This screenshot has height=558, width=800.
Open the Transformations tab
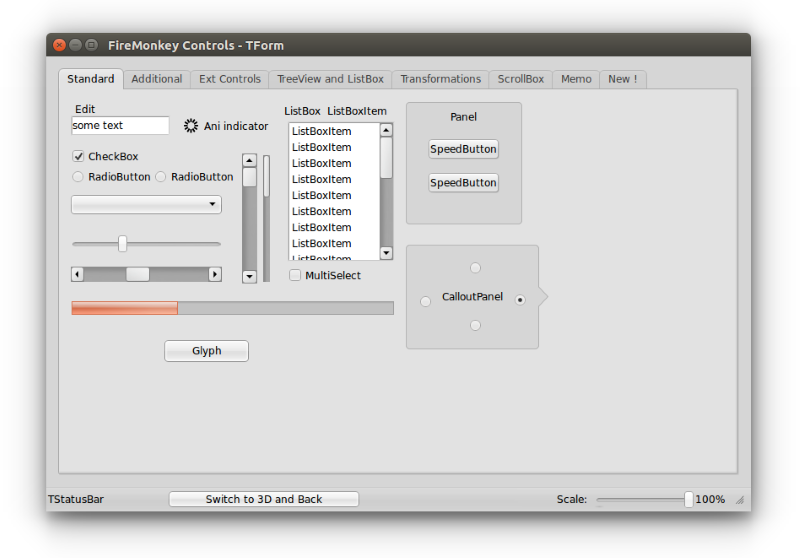point(440,79)
